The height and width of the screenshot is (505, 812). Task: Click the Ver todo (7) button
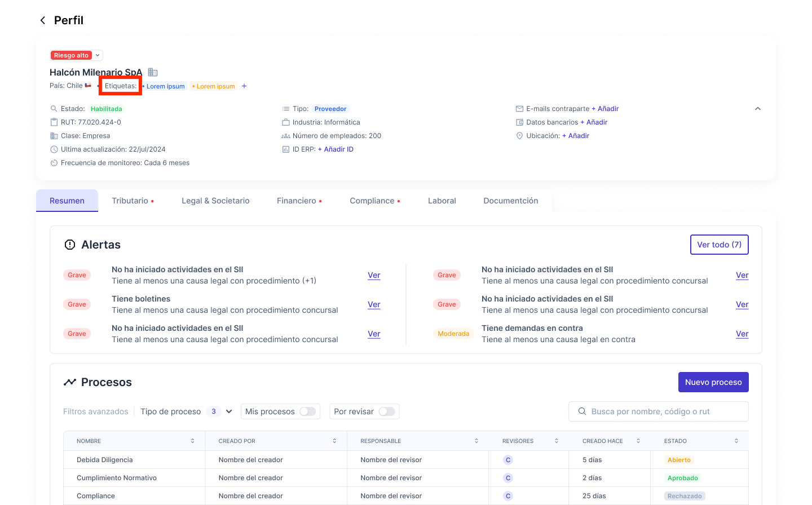pyautogui.click(x=719, y=245)
